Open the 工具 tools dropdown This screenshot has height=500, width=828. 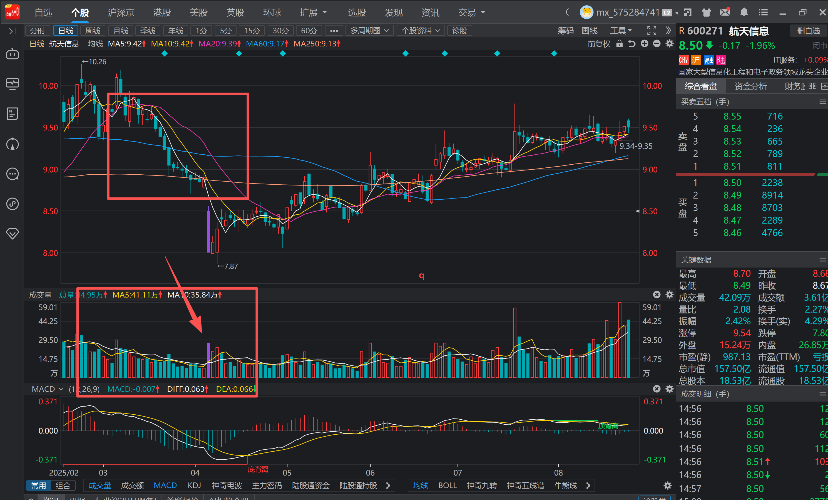point(621,31)
